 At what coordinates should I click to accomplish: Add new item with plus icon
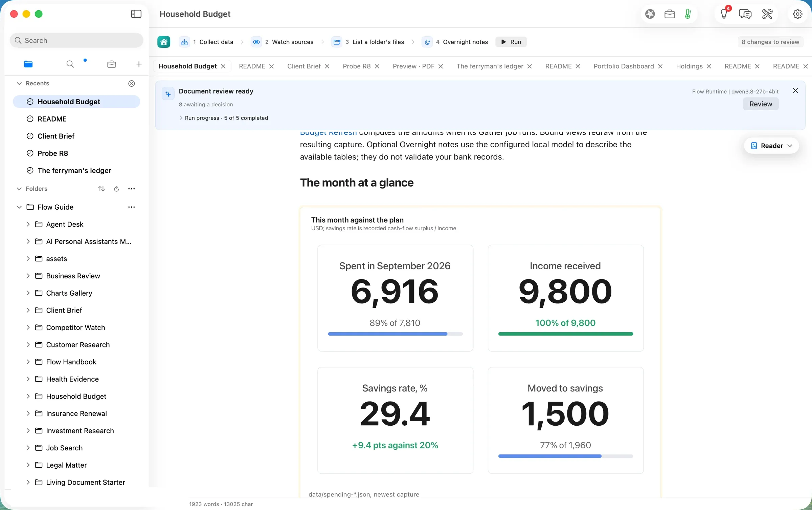139,64
